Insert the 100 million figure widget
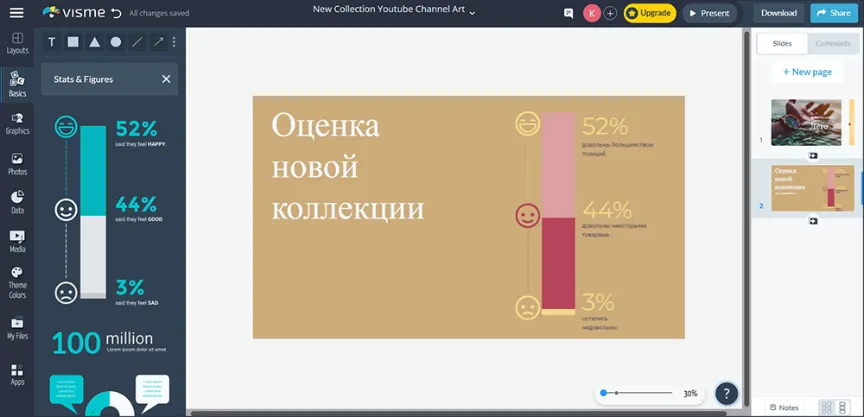Screen dimensions: 864x417 [x=109, y=342]
